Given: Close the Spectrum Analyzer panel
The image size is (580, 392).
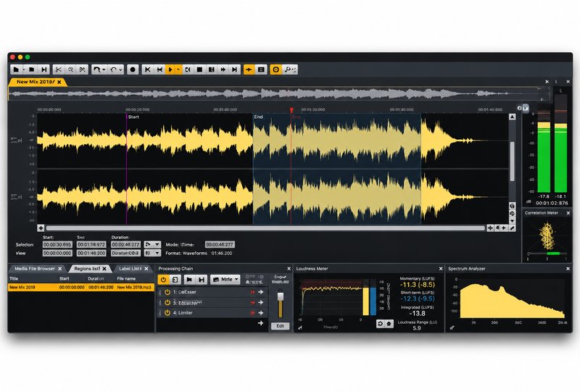Looking at the screenshot, I should (568, 269).
